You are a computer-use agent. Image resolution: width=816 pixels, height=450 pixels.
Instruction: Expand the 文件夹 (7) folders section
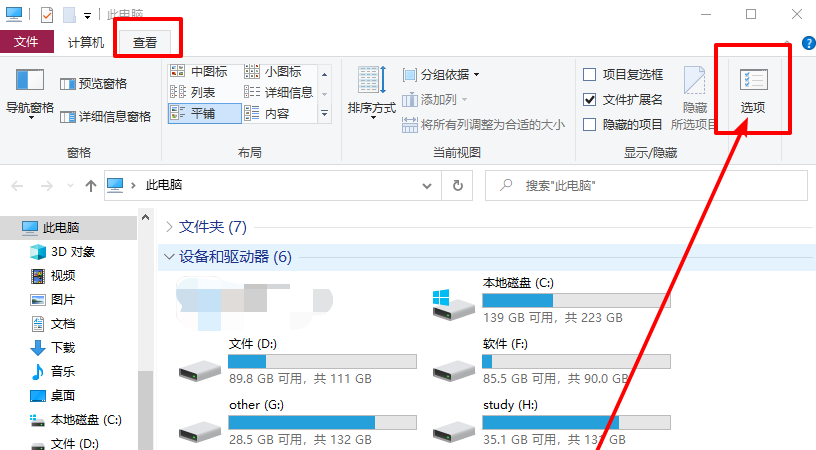click(x=168, y=227)
